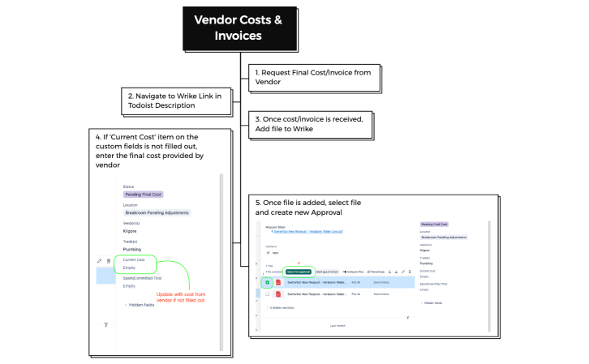589x364 pixels.
Task: Click the pencil edit icon in left panel
Action: 99,260
